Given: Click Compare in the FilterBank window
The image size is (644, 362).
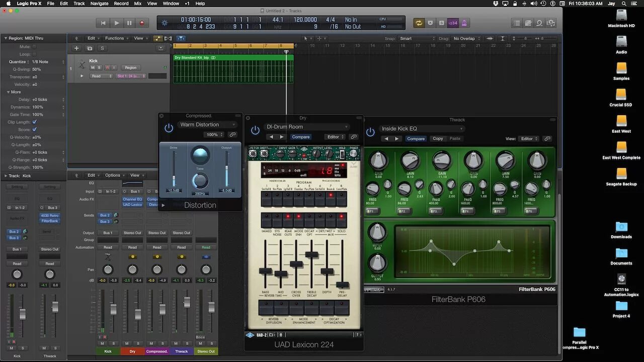Looking at the screenshot, I should pyautogui.click(x=416, y=139).
